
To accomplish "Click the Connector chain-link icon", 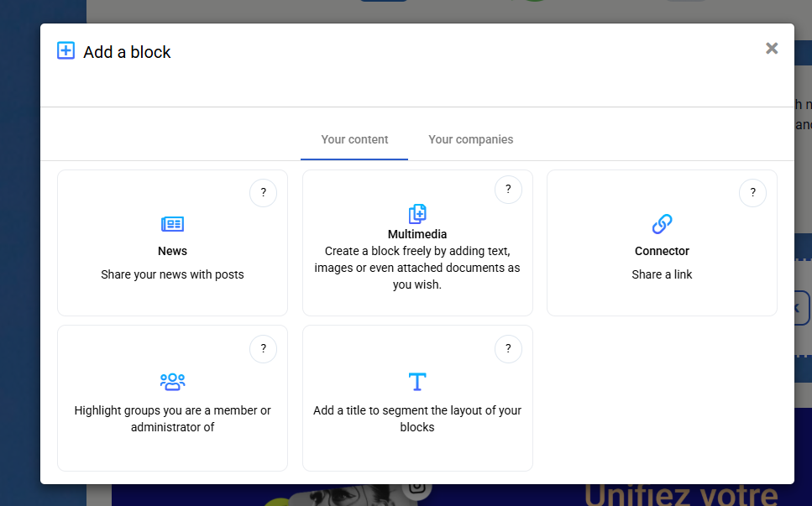I will [662, 224].
